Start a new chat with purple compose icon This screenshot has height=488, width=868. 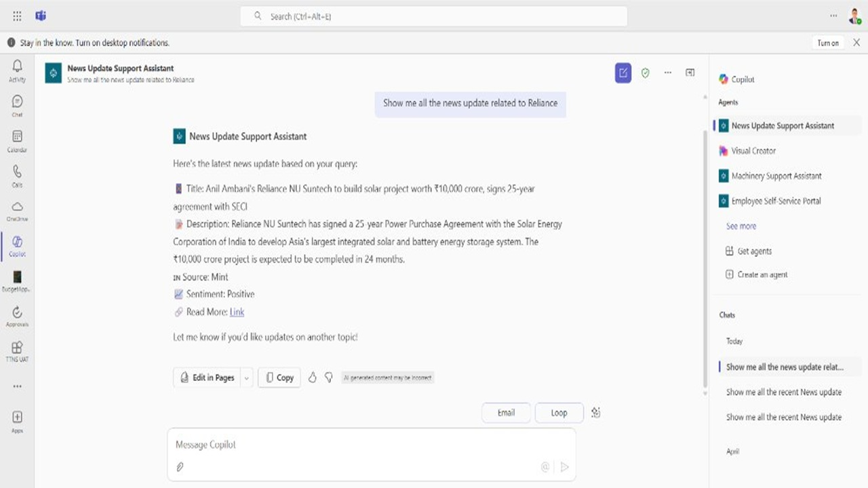pyautogui.click(x=623, y=73)
